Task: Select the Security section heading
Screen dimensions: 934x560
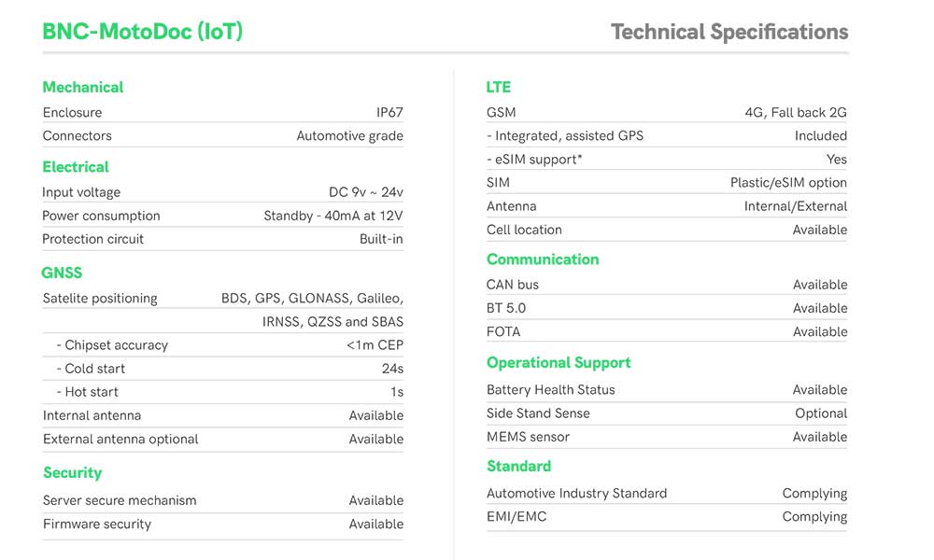Action: pyautogui.click(x=73, y=472)
